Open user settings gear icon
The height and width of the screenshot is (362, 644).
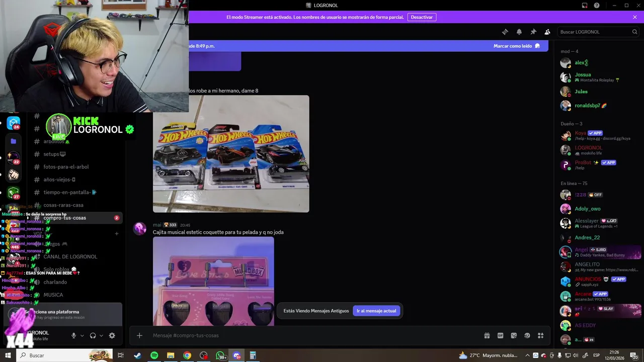[112, 335]
